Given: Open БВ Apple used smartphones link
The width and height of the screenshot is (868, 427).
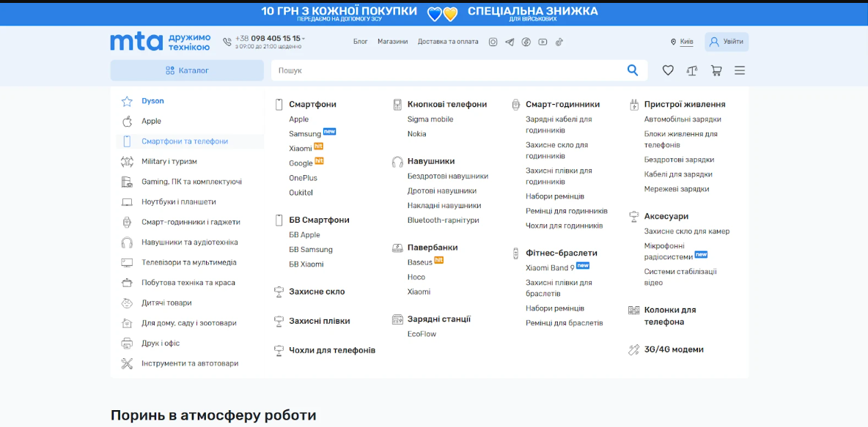Looking at the screenshot, I should (x=304, y=234).
